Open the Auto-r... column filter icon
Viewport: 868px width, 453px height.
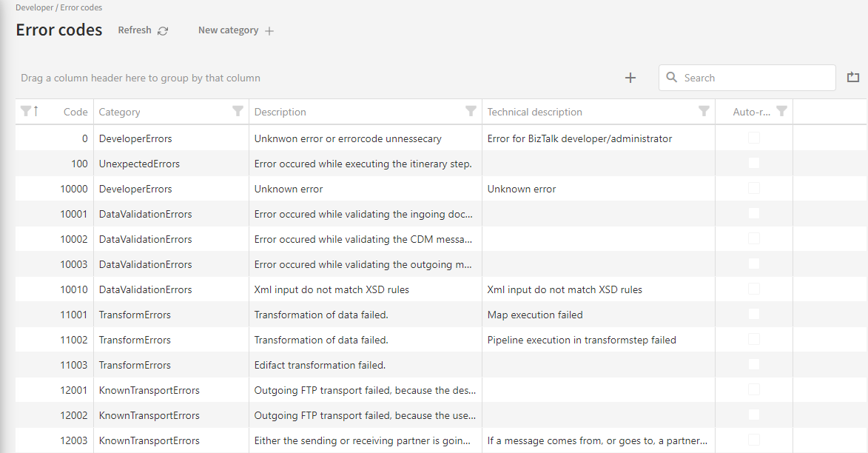tap(781, 111)
